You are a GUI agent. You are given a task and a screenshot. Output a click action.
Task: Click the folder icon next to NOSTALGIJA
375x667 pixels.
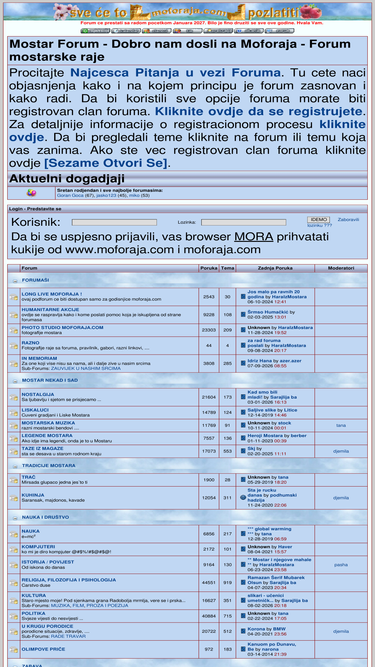tap(14, 397)
